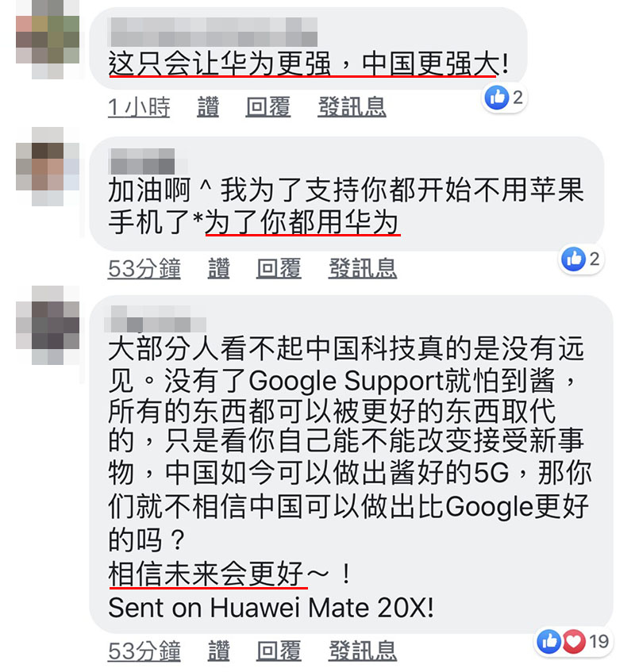The width and height of the screenshot is (635, 672).
Task: Click 發訊息 under the 加油啊 comment
Action: point(363,269)
